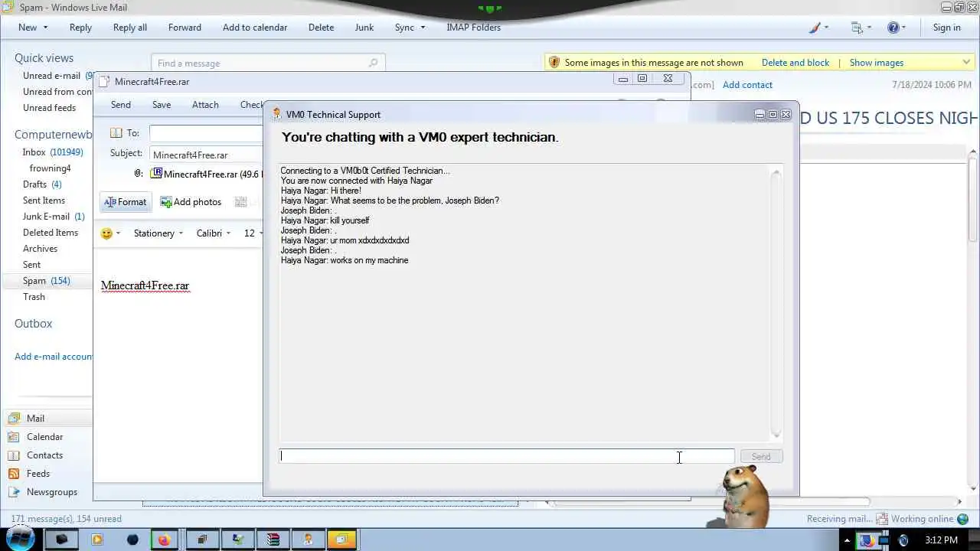Open the Calibri font dropdown
The image size is (980, 551).
pos(214,233)
